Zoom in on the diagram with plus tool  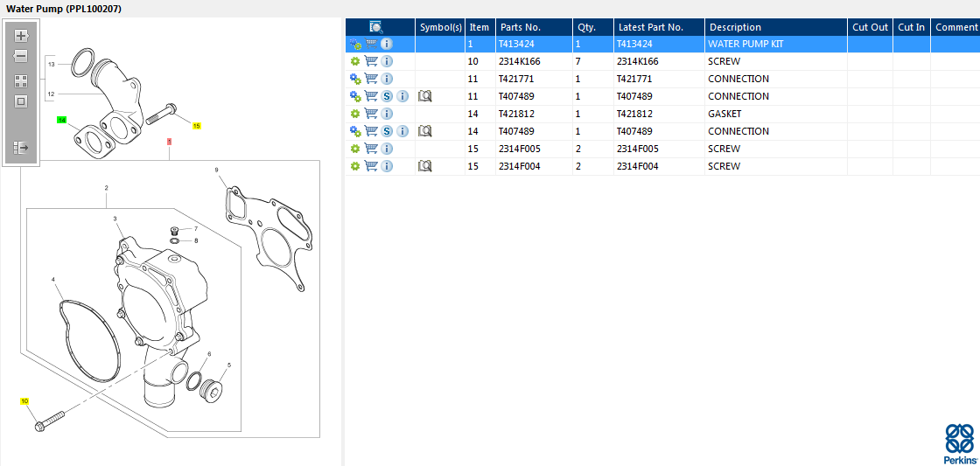click(x=21, y=36)
